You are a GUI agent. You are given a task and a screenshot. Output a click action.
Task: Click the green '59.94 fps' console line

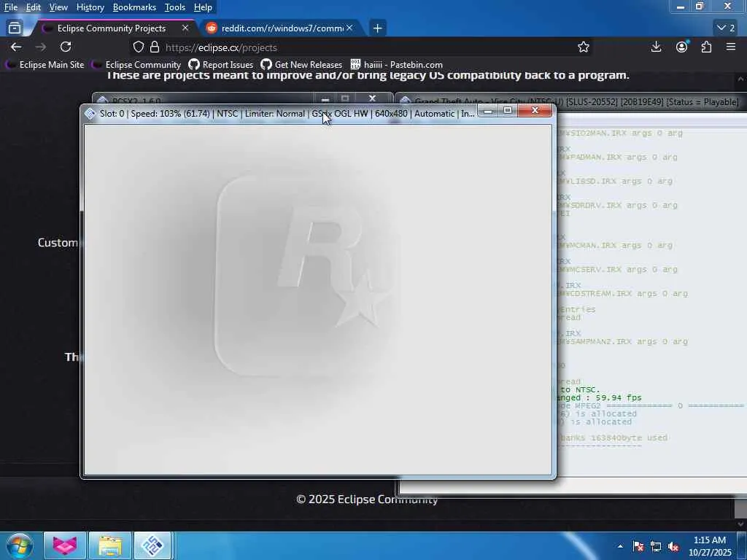click(x=598, y=397)
